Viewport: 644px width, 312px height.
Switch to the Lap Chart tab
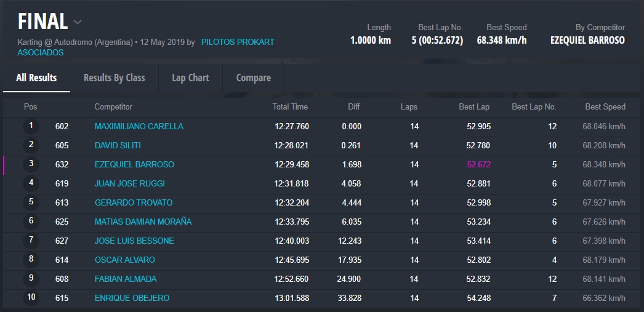[190, 78]
